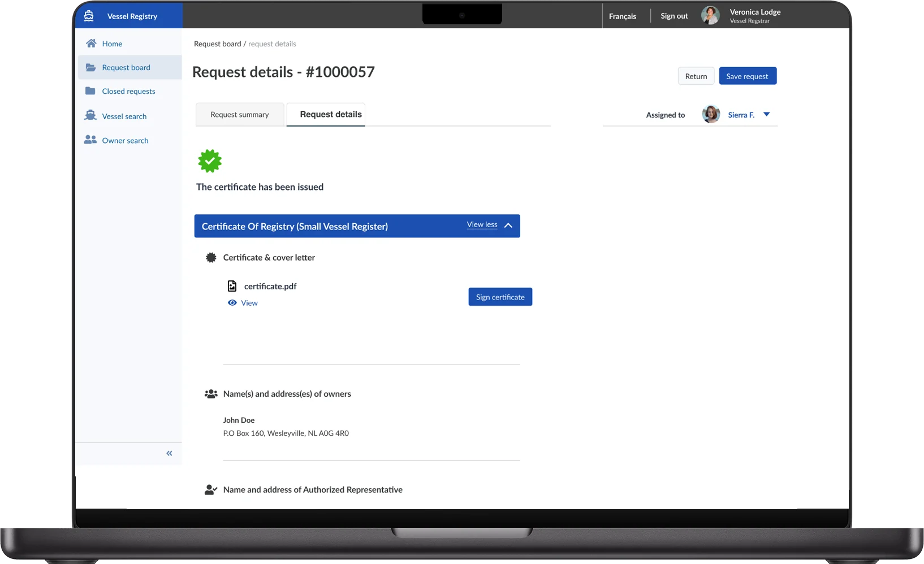
Task: Click the Sign certificate button
Action: [x=500, y=297]
